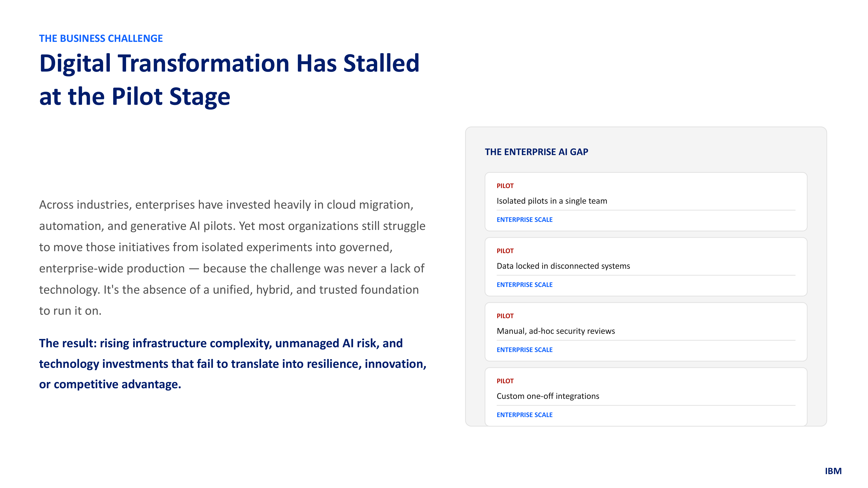Click ENTERPRISE SCALE label in 'Manual, ad-hoc' card
The image size is (868, 488).
point(525,350)
